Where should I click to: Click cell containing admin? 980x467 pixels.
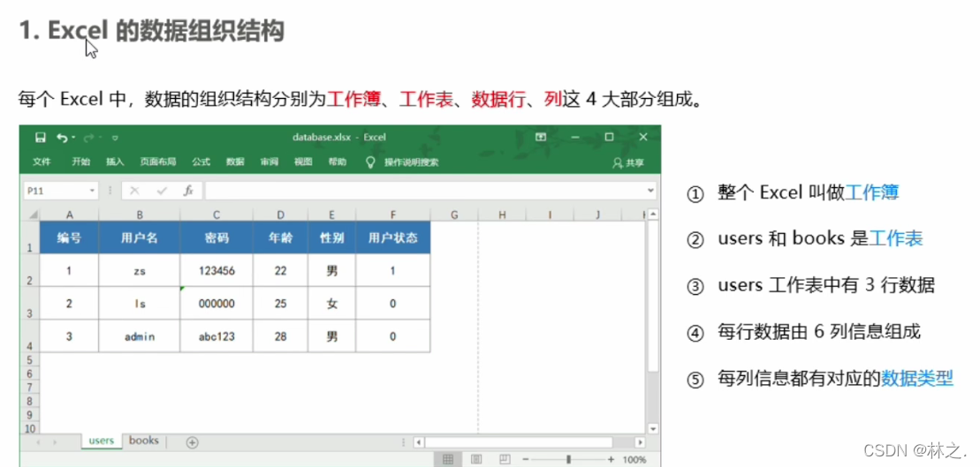(140, 335)
